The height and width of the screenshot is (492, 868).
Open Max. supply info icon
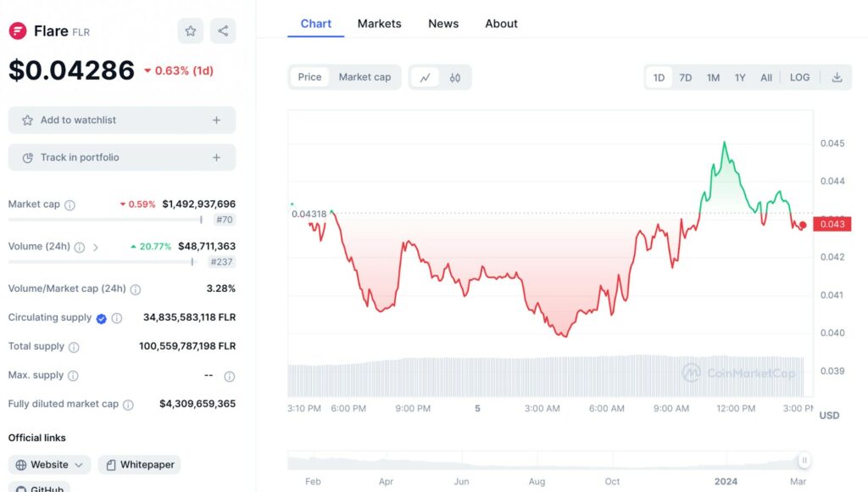73,376
